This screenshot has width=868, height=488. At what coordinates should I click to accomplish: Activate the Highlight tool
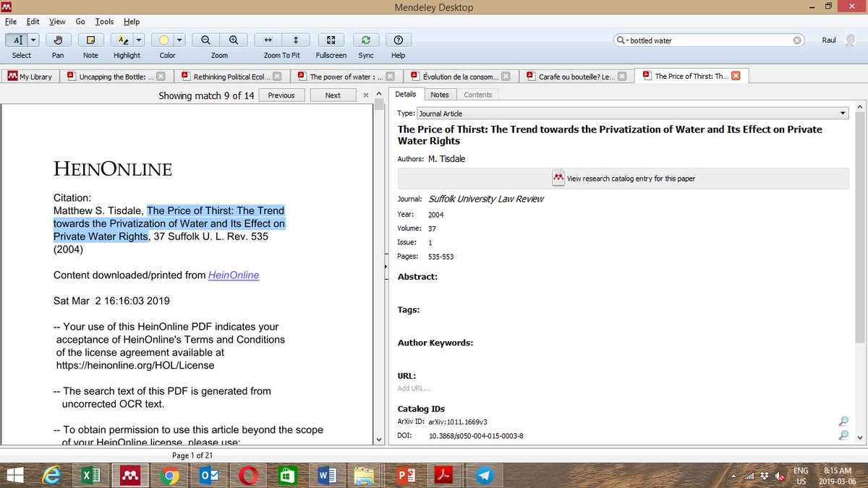click(x=123, y=40)
